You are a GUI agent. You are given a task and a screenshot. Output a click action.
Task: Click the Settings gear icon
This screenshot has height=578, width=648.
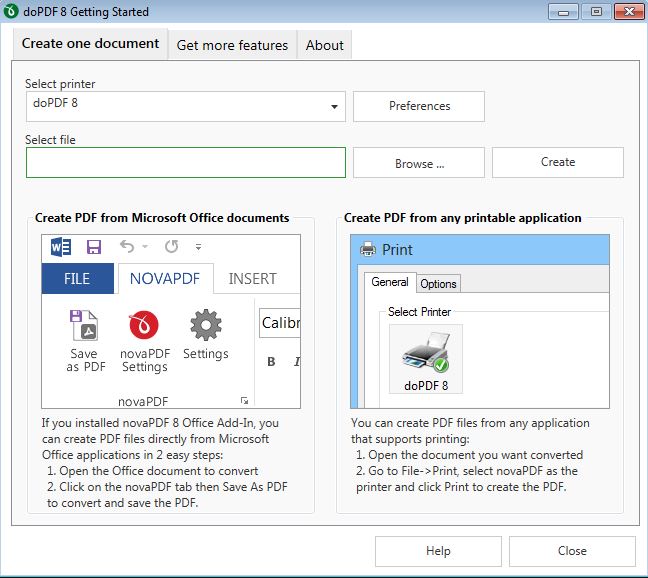(x=205, y=325)
